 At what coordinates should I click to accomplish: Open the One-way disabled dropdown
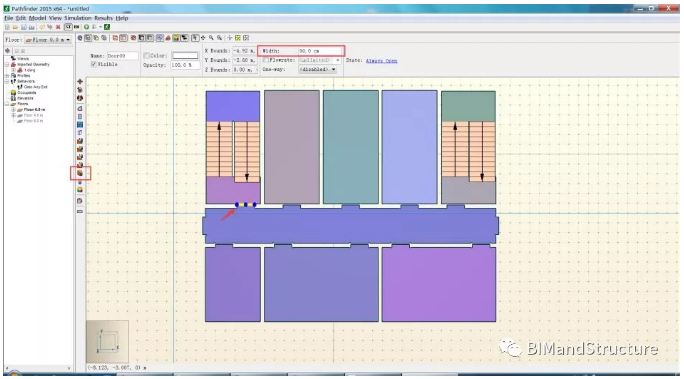[318, 69]
